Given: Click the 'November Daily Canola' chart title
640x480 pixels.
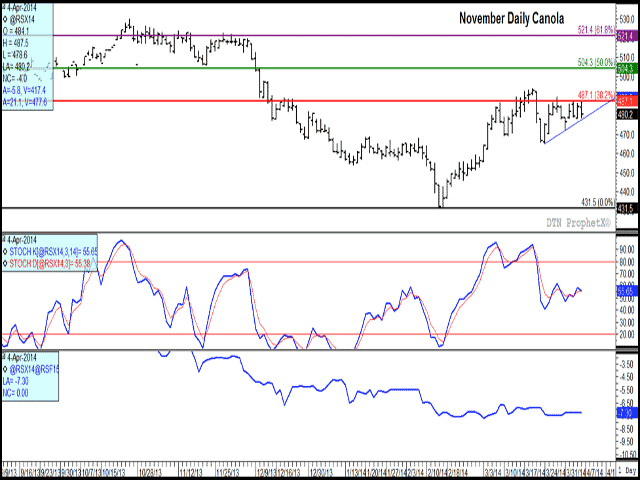Looking at the screenshot, I should point(511,18).
